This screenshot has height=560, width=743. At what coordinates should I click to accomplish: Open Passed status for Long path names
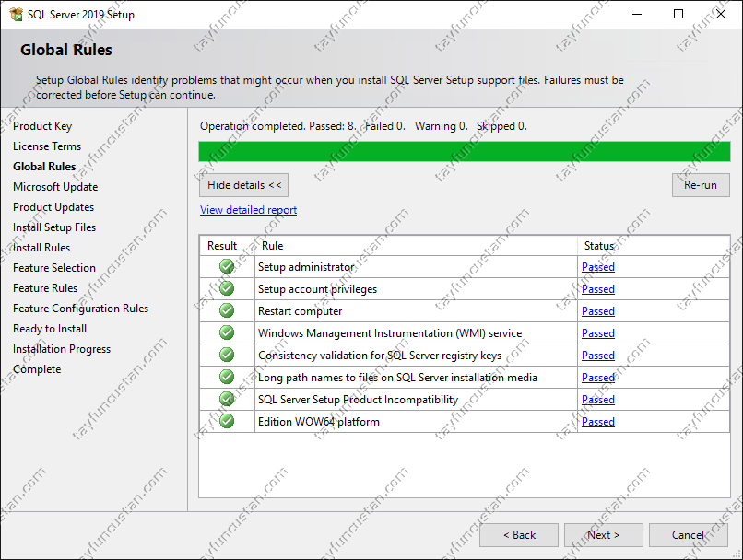pos(598,378)
